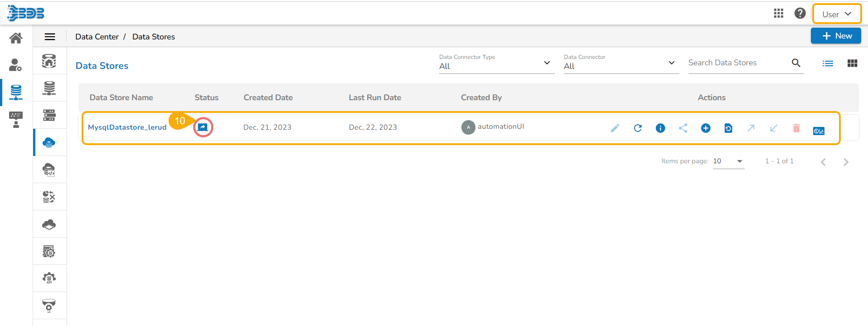Click the chart visualization icon at row end
Image resolution: width=868 pixels, height=326 pixels.
coord(819,131)
